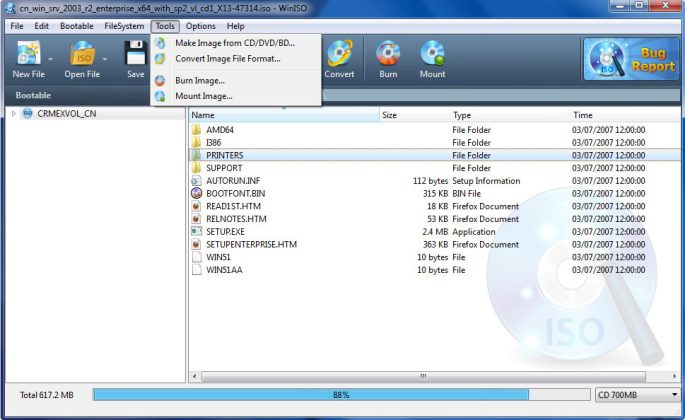Click the WinISO title bar app icon

click(x=10, y=8)
